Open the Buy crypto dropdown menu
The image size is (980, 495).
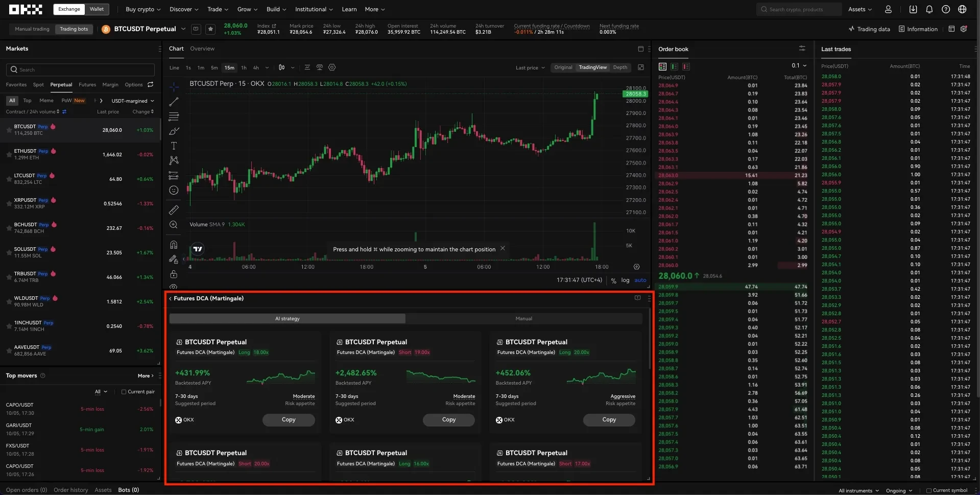(x=143, y=9)
